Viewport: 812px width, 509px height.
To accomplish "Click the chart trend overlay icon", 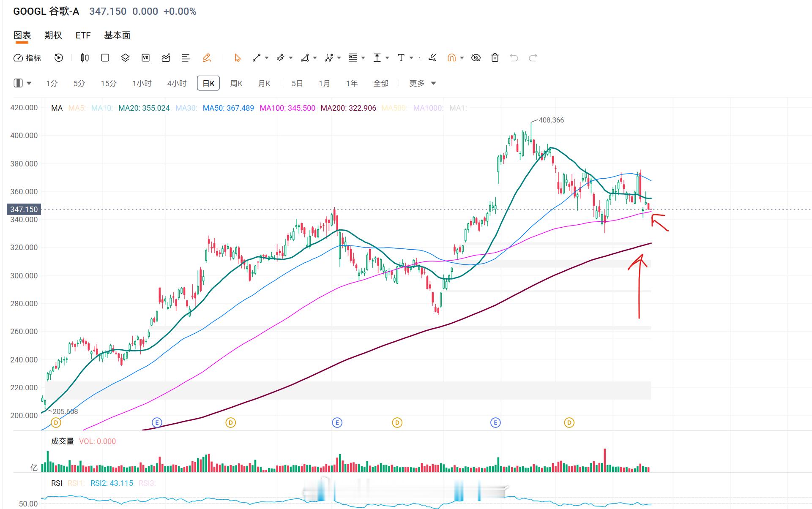I will [166, 58].
